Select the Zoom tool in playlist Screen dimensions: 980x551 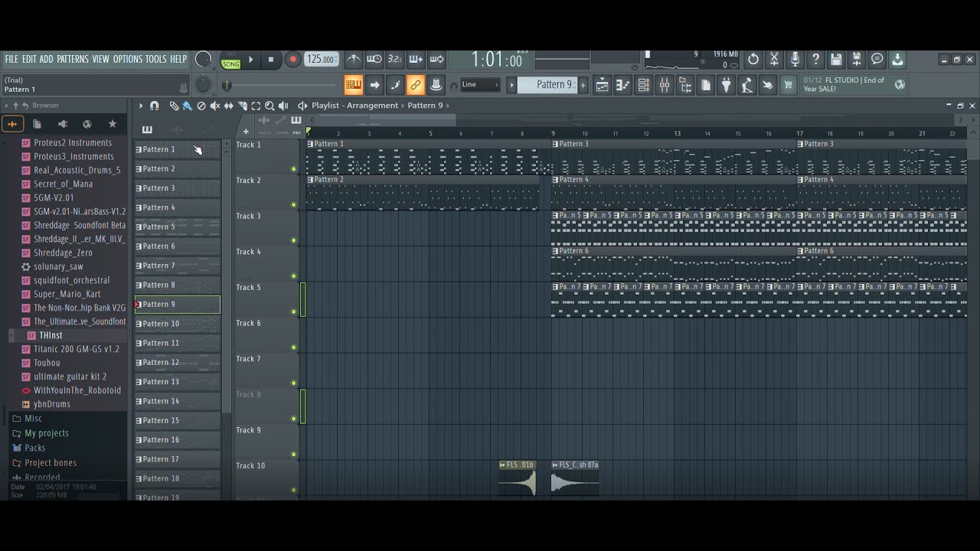point(269,106)
